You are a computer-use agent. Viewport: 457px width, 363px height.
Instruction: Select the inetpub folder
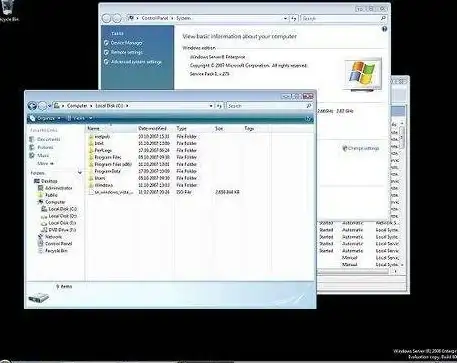point(99,137)
